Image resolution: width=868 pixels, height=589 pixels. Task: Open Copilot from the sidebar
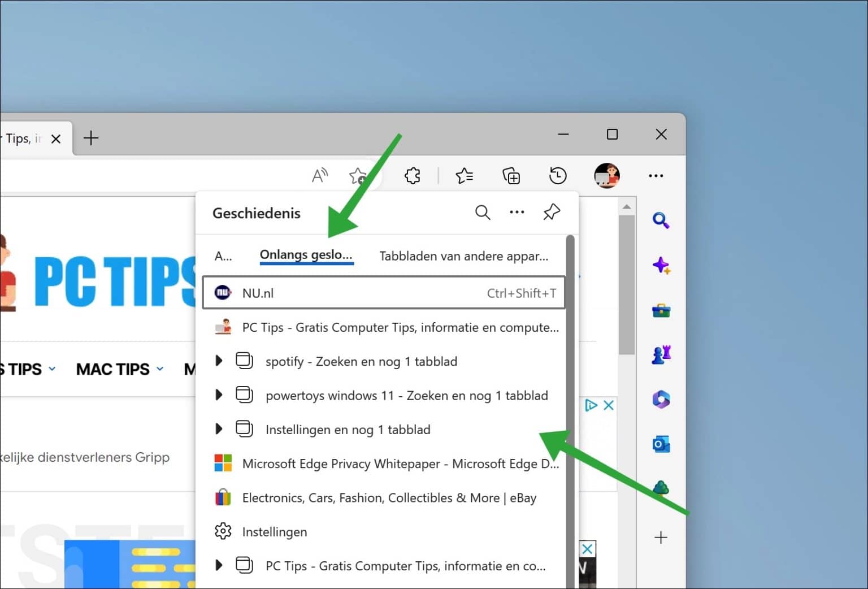(x=661, y=265)
